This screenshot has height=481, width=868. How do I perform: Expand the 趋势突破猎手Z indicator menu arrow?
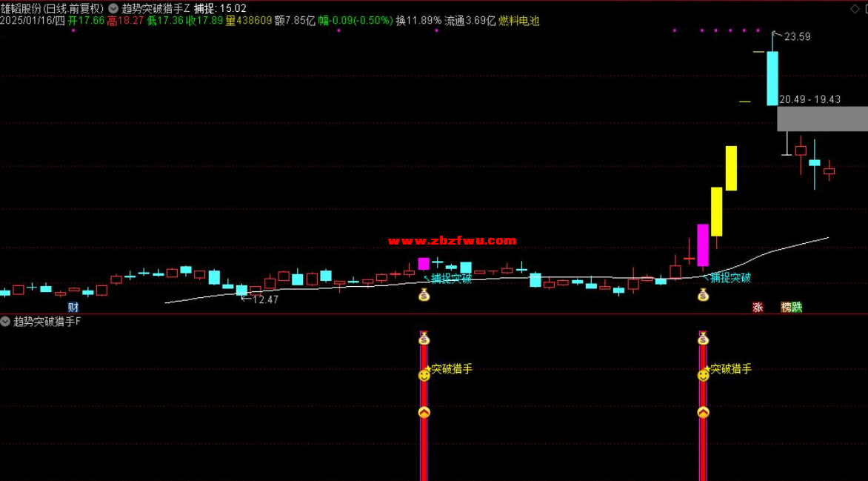coord(113,8)
